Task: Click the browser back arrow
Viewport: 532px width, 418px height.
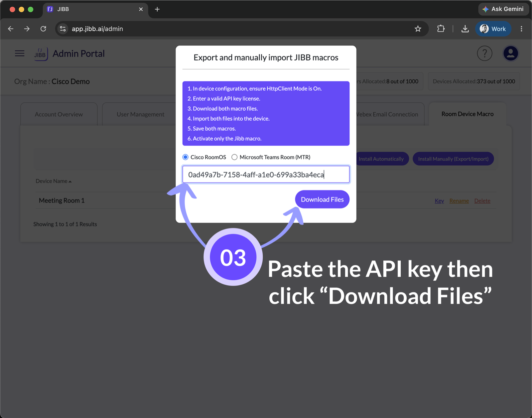Action: click(11, 29)
